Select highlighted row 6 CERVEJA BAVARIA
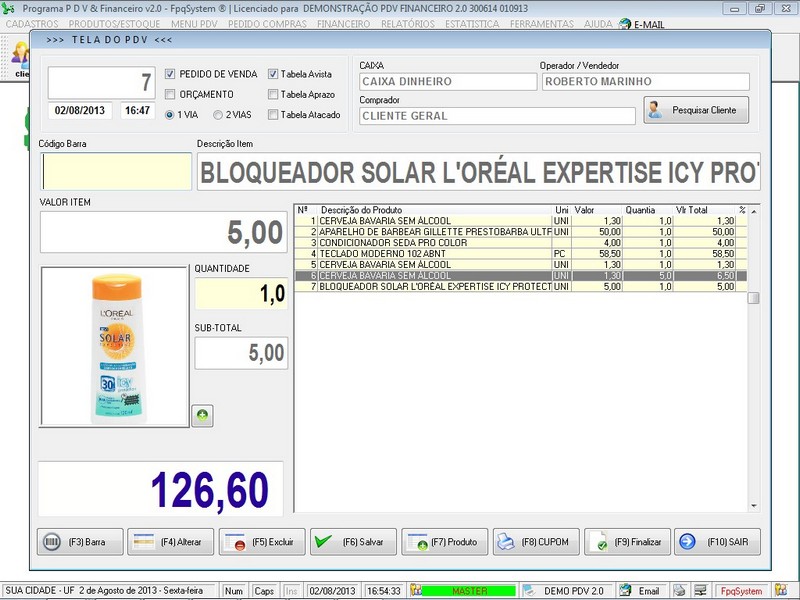 pyautogui.click(x=521, y=276)
